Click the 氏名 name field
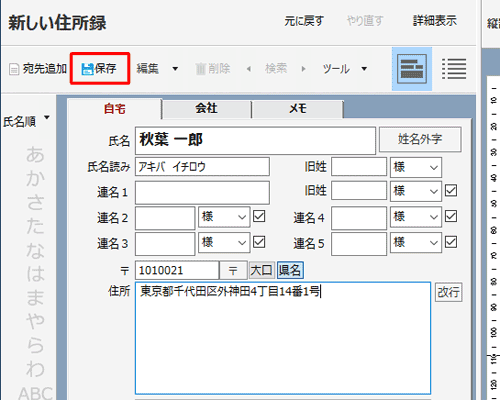 click(255, 140)
